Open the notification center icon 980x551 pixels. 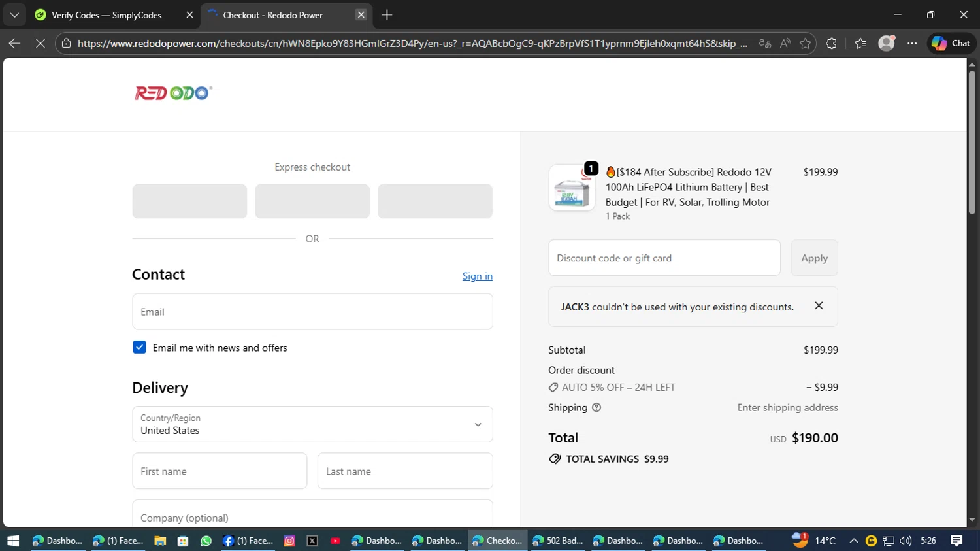pos(957,541)
